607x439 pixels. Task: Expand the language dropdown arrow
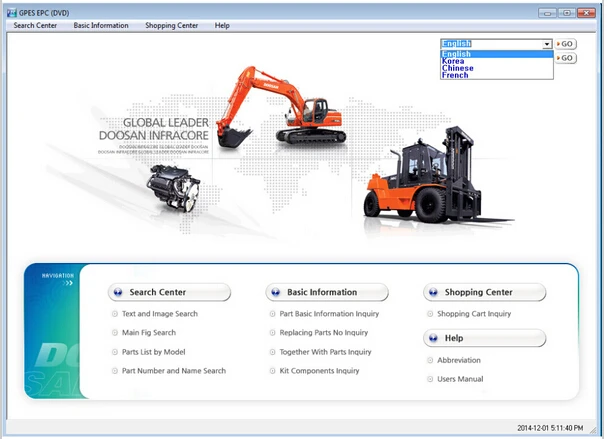point(547,44)
